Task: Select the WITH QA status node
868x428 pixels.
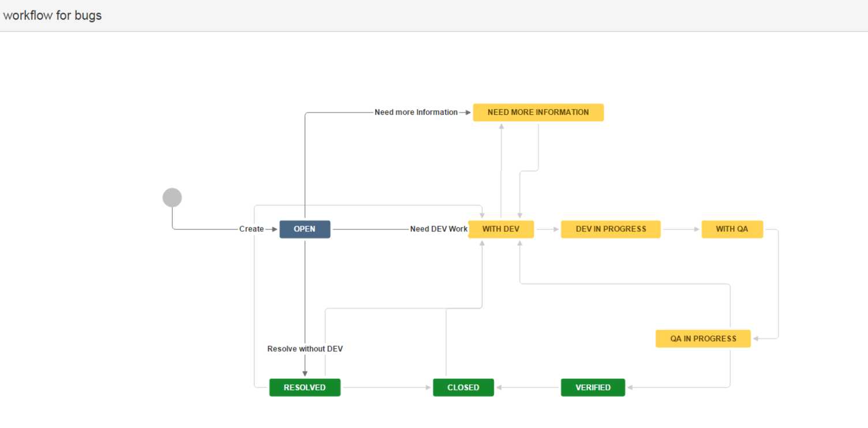Action: (732, 229)
